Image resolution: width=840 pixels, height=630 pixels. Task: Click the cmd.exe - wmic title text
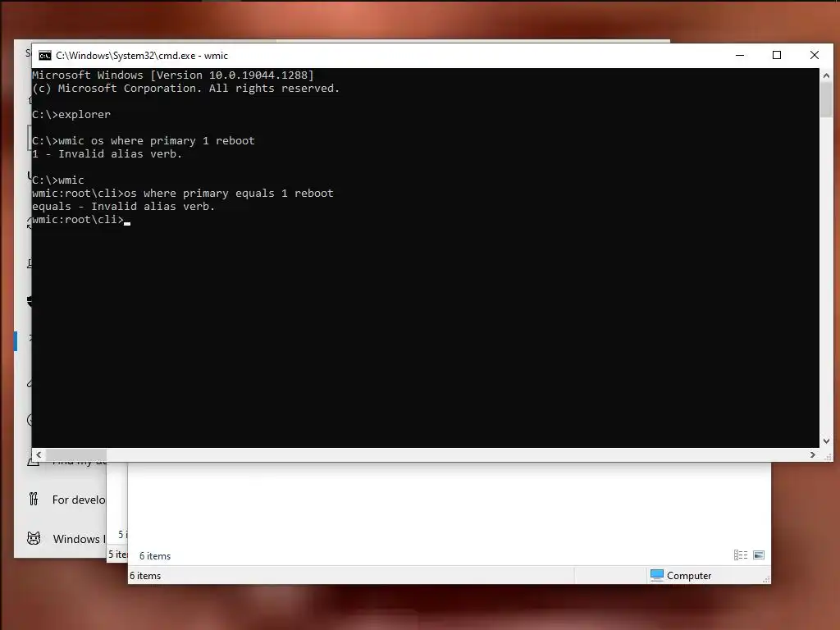[x=142, y=56]
